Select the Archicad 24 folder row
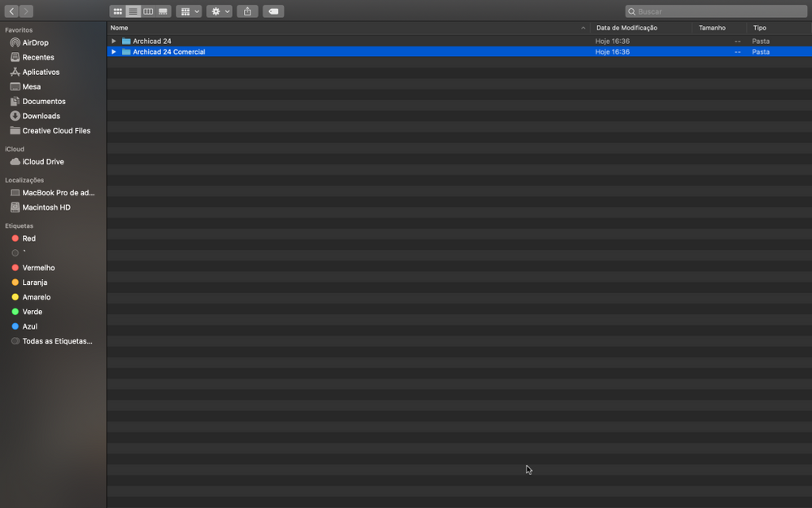The height and width of the screenshot is (508, 812). [x=460, y=41]
